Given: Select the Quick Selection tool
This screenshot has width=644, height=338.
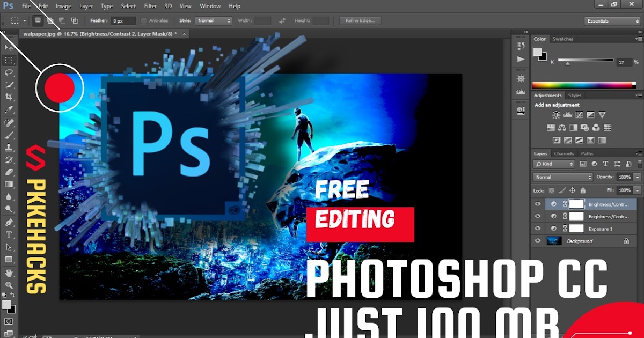Looking at the screenshot, I should [x=9, y=85].
